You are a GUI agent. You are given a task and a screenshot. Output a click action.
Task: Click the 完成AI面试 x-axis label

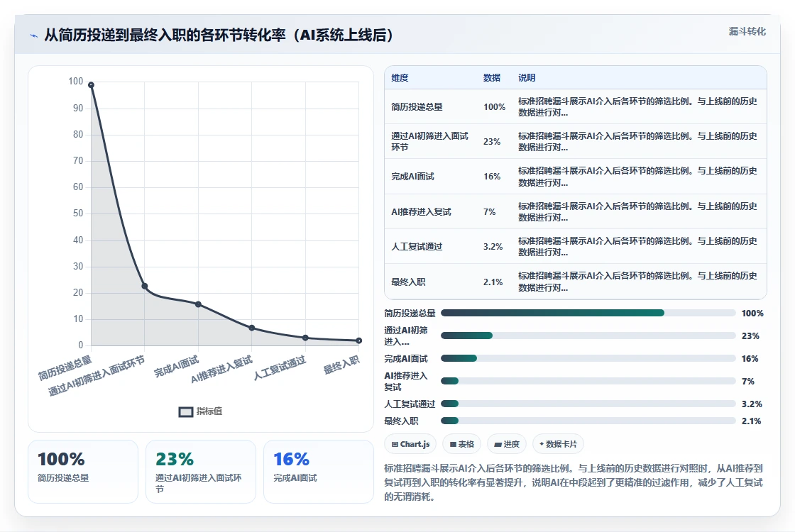177,367
